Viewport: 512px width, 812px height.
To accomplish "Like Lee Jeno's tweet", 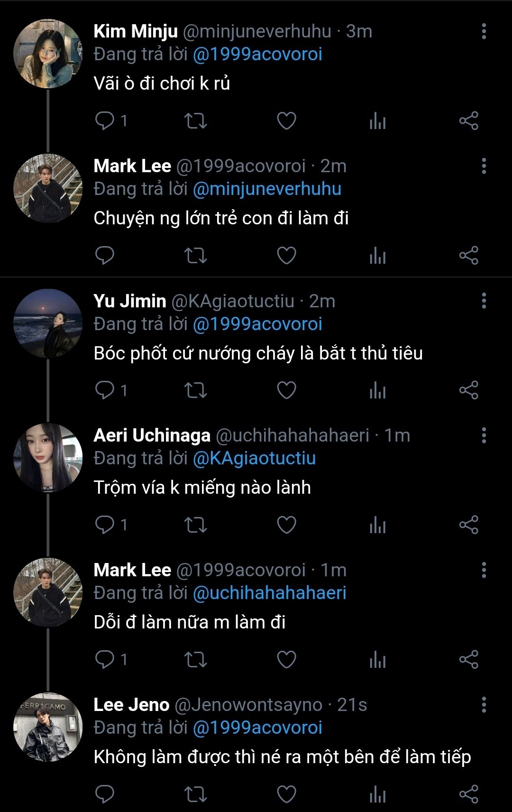I will click(x=286, y=794).
